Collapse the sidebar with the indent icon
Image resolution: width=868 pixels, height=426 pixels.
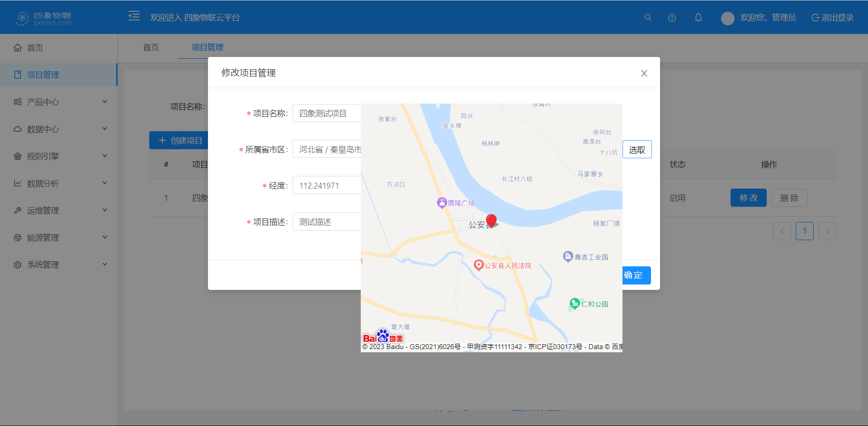tap(134, 16)
